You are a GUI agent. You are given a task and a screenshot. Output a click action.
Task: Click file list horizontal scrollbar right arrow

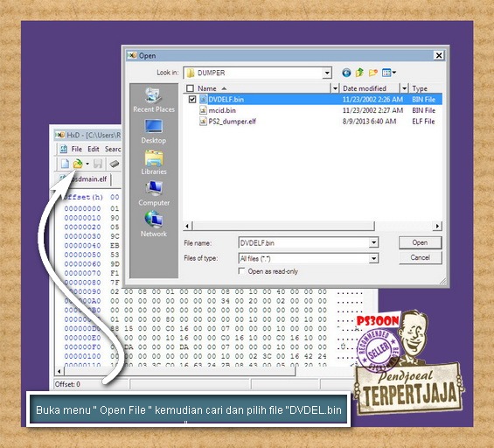pyautogui.click(x=437, y=226)
